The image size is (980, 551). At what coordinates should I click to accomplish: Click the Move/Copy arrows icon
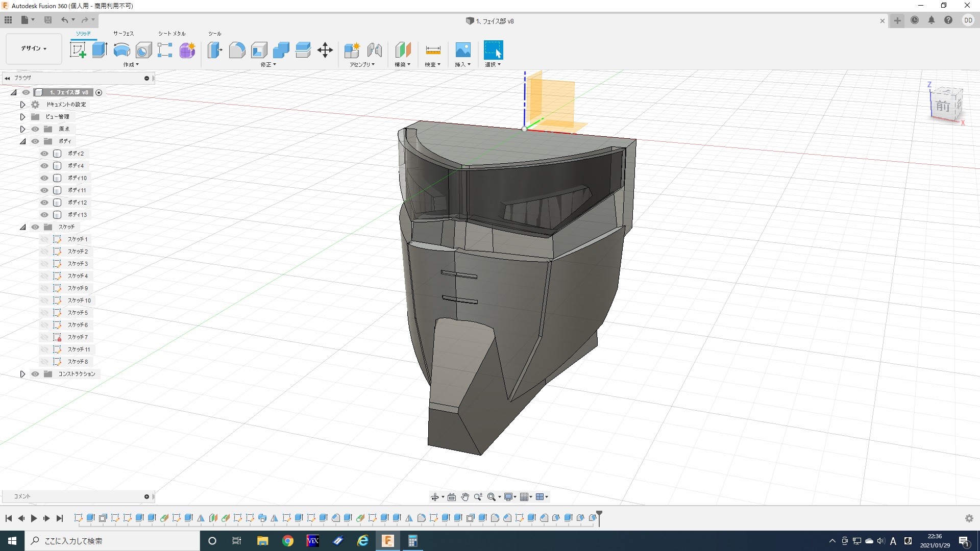point(325,50)
